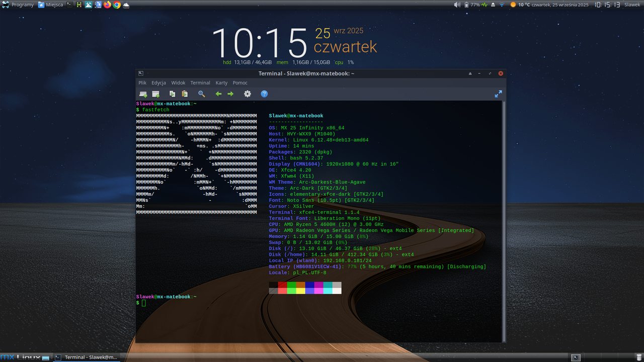
Task: Click the 10 °C temperature reading
Action: (x=524, y=5)
